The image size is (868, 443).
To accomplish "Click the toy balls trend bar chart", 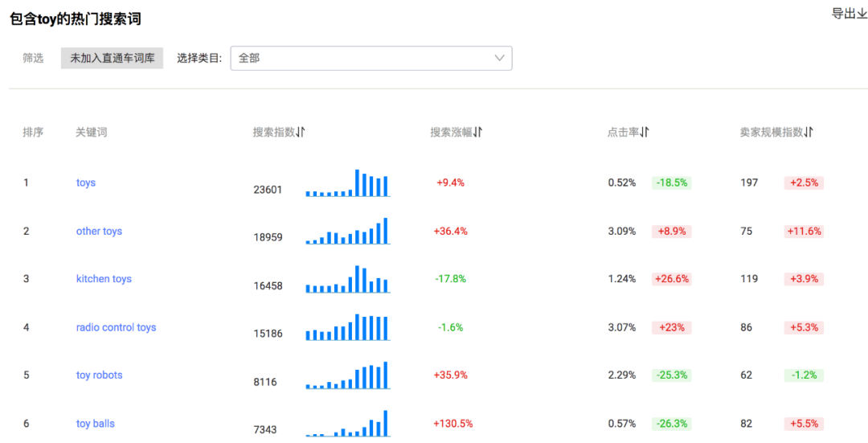I will 347,424.
